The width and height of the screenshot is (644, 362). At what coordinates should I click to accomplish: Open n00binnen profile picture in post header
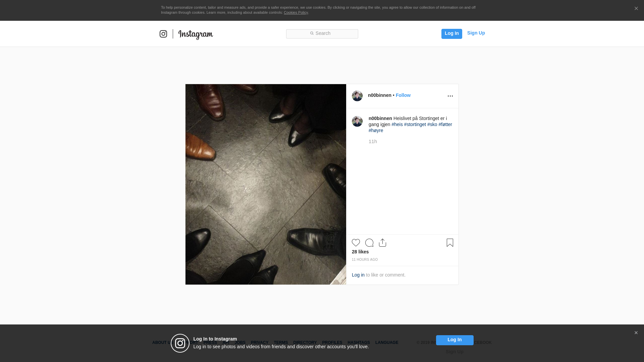(357, 96)
